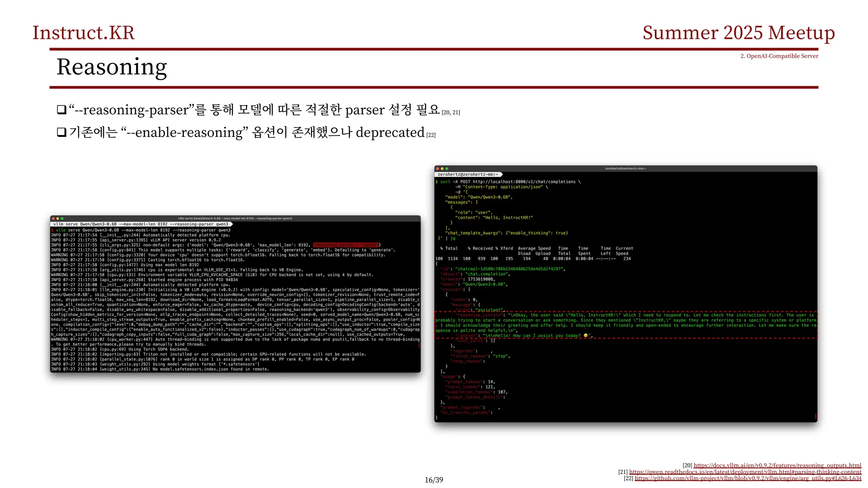
Task: Close the right zerohertz terminal window
Action: click(438, 169)
